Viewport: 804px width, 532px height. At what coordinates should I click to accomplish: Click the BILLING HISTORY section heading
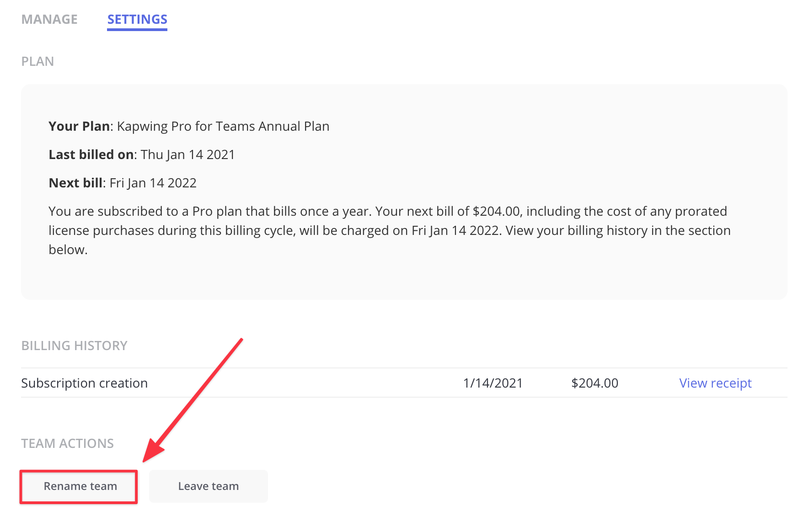tap(74, 346)
